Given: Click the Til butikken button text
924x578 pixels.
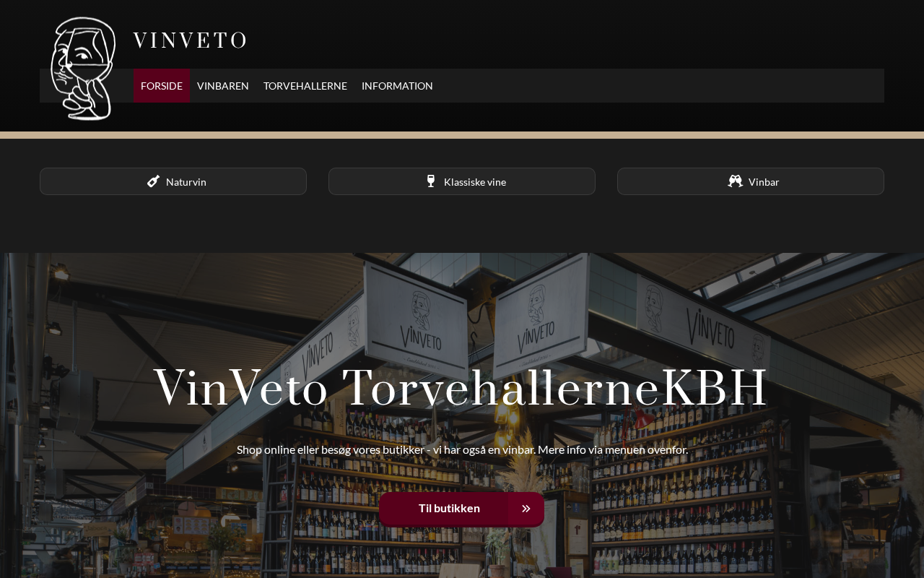Looking at the screenshot, I should tap(449, 509).
